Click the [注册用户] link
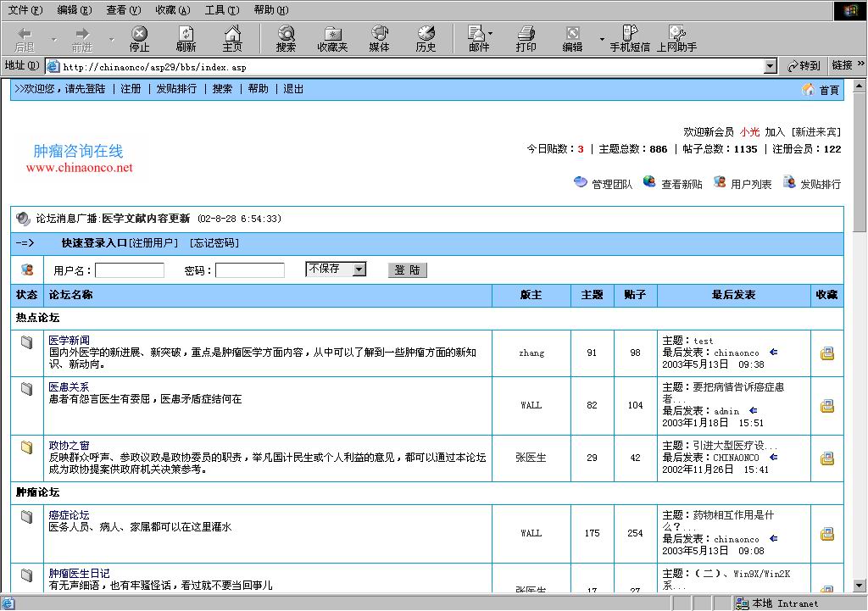The width and height of the screenshot is (868, 611). (153, 243)
